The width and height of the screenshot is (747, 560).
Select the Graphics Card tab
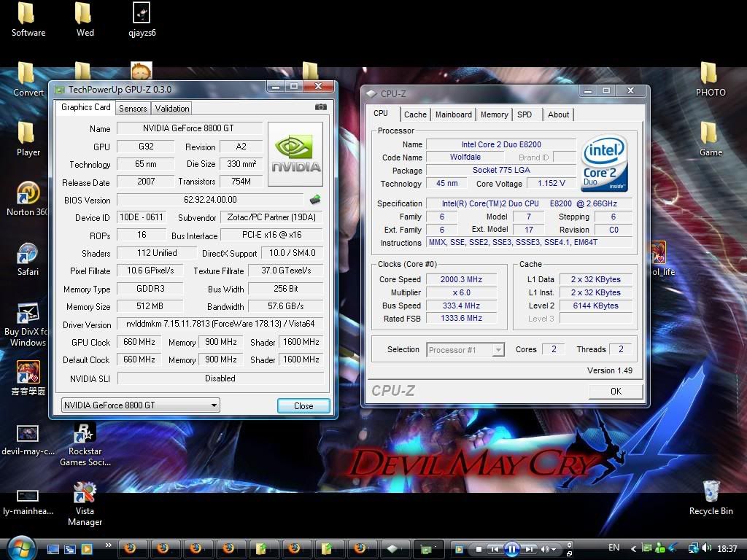tap(86, 107)
